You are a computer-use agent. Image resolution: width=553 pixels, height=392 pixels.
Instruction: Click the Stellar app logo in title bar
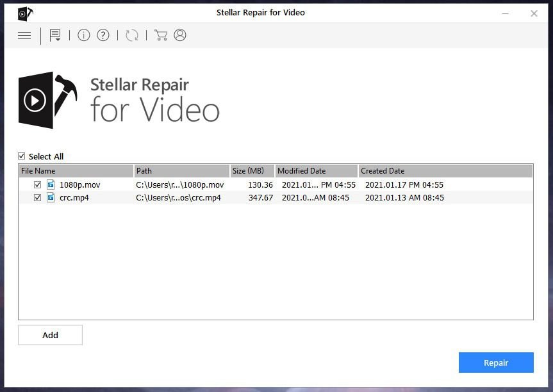click(25, 13)
